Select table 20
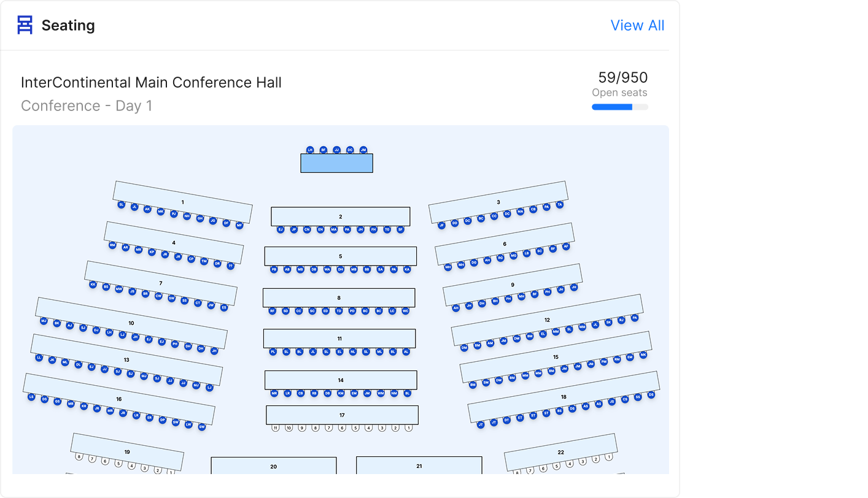The height and width of the screenshot is (498, 868). point(274,465)
